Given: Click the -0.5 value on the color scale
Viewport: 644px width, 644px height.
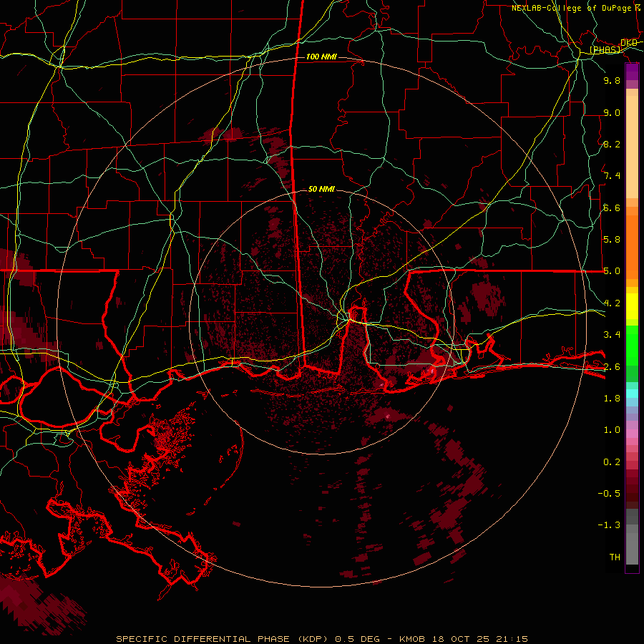Looking at the screenshot, I should tap(609, 494).
